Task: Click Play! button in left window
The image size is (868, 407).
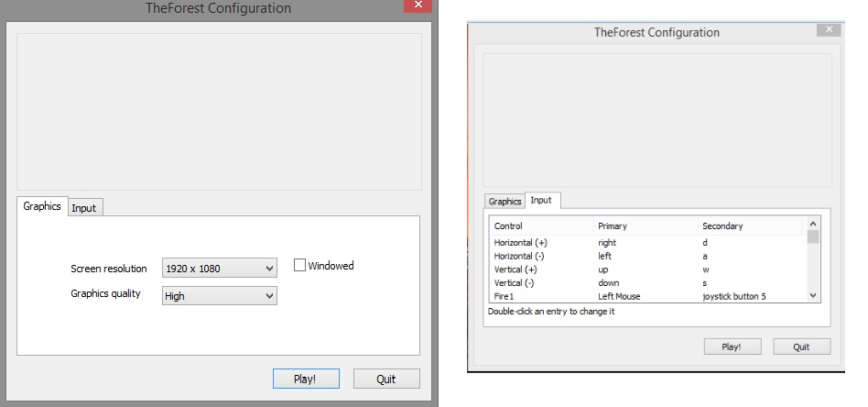Action: pos(306,379)
